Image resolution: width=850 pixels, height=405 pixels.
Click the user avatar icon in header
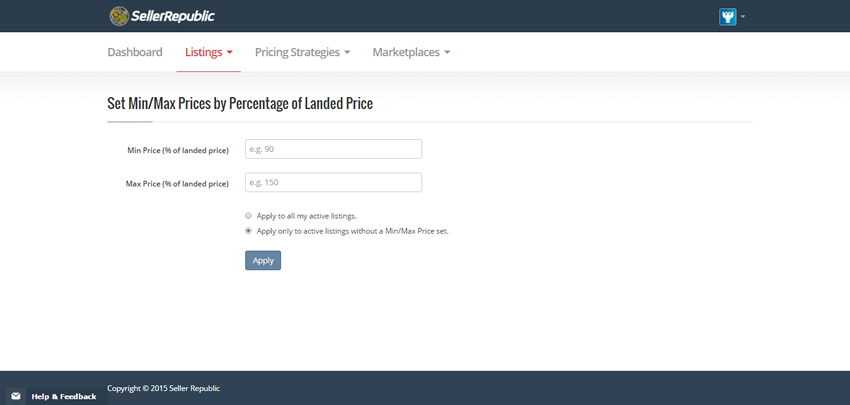[x=727, y=17]
